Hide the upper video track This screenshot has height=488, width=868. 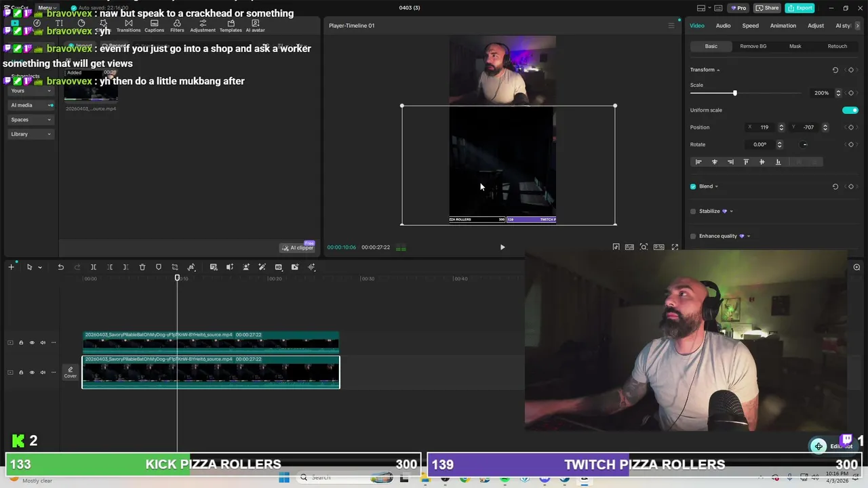(x=32, y=342)
